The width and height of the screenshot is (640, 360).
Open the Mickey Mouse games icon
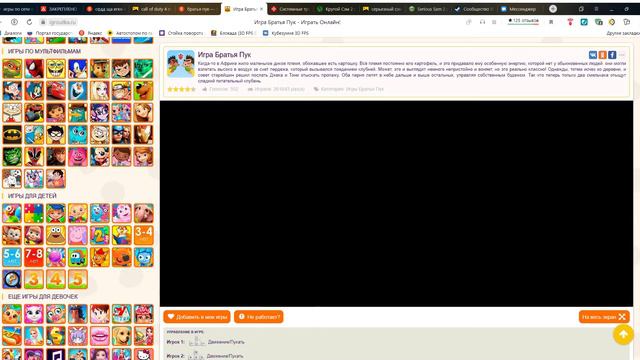pyautogui.click(x=100, y=156)
